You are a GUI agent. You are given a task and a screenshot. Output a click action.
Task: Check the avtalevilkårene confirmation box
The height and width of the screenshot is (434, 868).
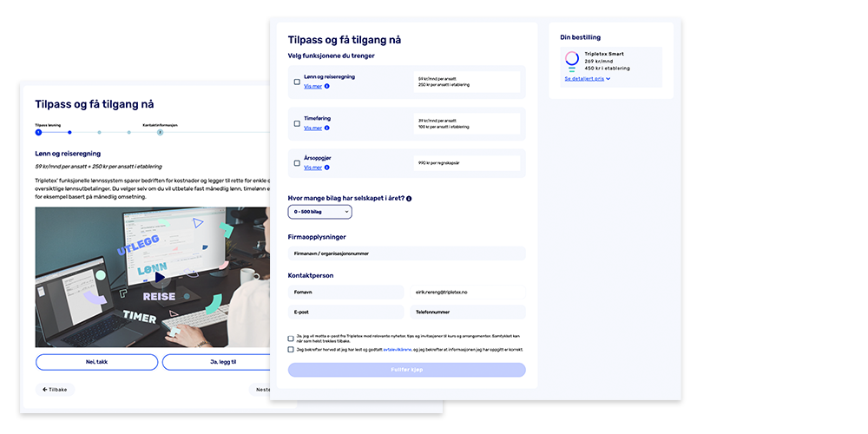291,350
